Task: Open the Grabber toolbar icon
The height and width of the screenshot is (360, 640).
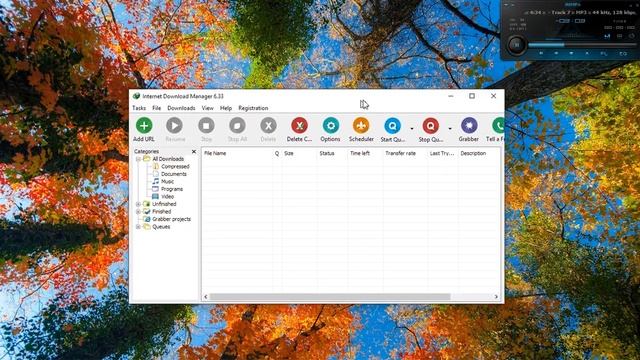Action: pos(469,126)
